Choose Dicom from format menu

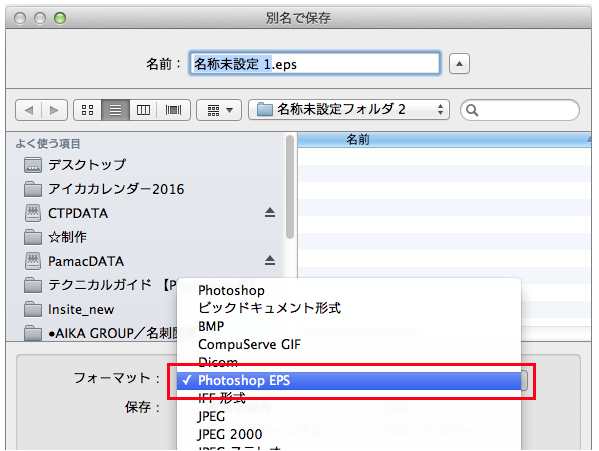click(349, 362)
